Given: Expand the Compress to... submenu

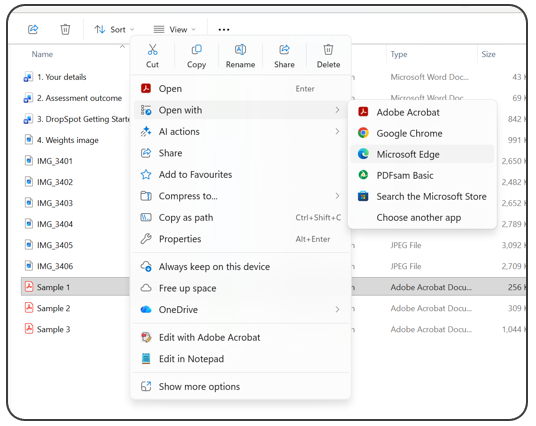Looking at the screenshot, I should tap(241, 196).
